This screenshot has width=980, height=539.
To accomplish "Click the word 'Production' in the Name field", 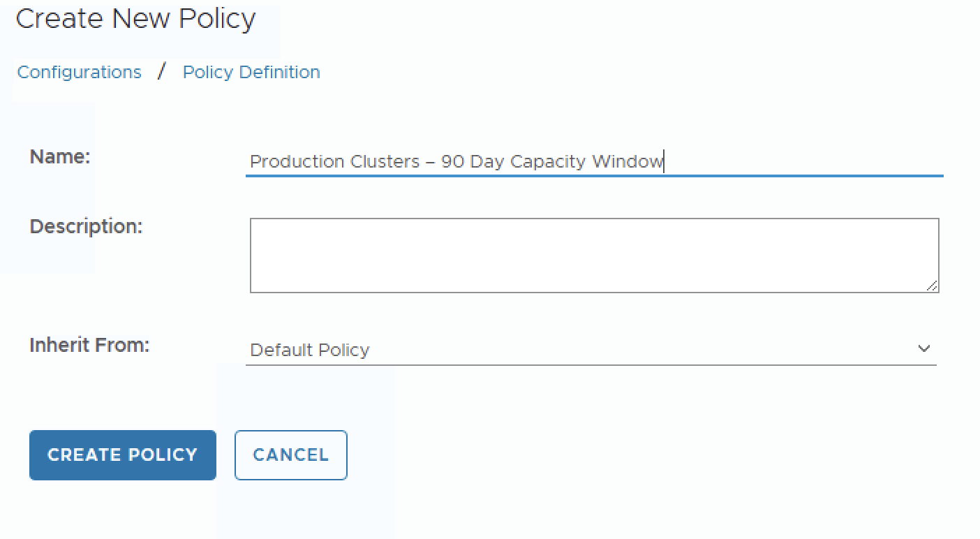I will pos(288,162).
